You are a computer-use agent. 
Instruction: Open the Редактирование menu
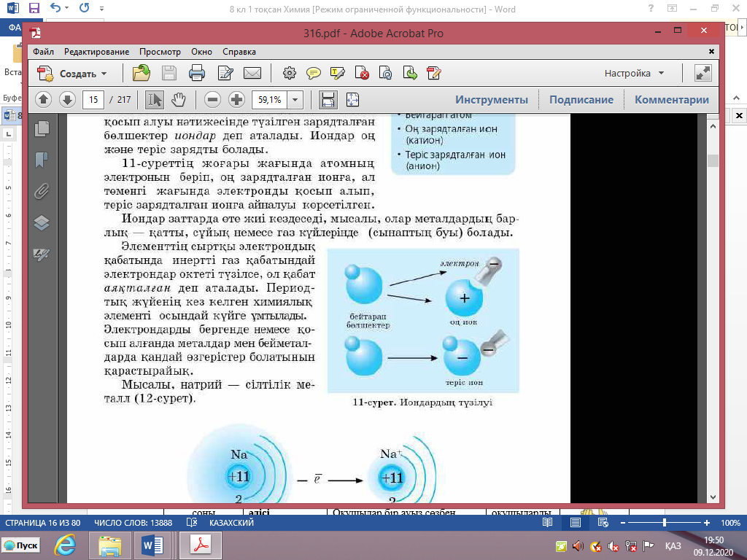click(96, 52)
